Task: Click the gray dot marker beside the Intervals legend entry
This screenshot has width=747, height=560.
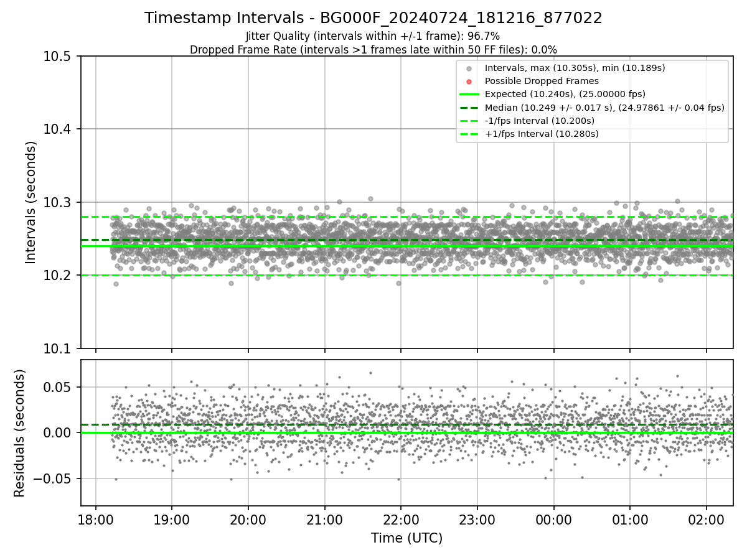Action: (469, 68)
